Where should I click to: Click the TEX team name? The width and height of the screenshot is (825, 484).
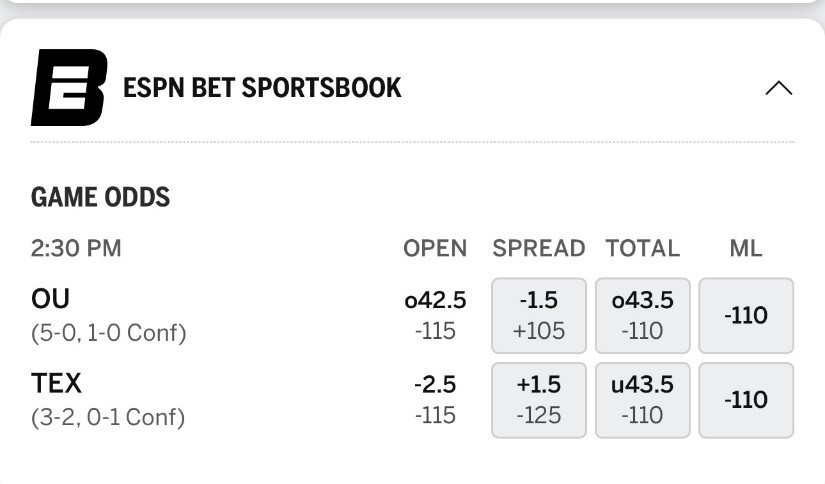(57, 384)
